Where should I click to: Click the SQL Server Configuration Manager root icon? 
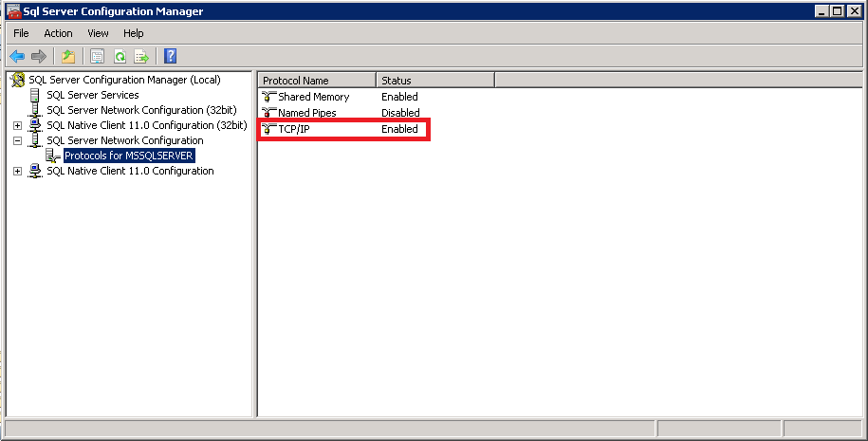[x=18, y=80]
